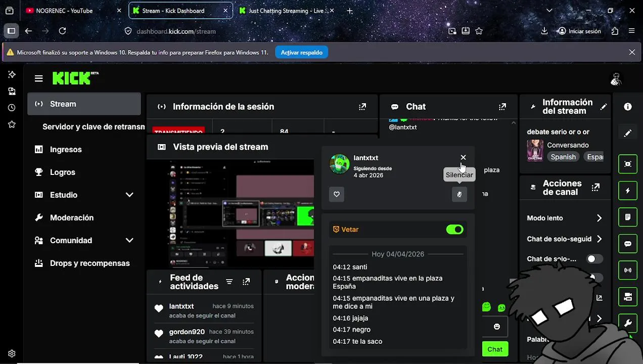Pop out the Acciones de canal panel
This screenshot has height=364, width=643.
tap(595, 188)
